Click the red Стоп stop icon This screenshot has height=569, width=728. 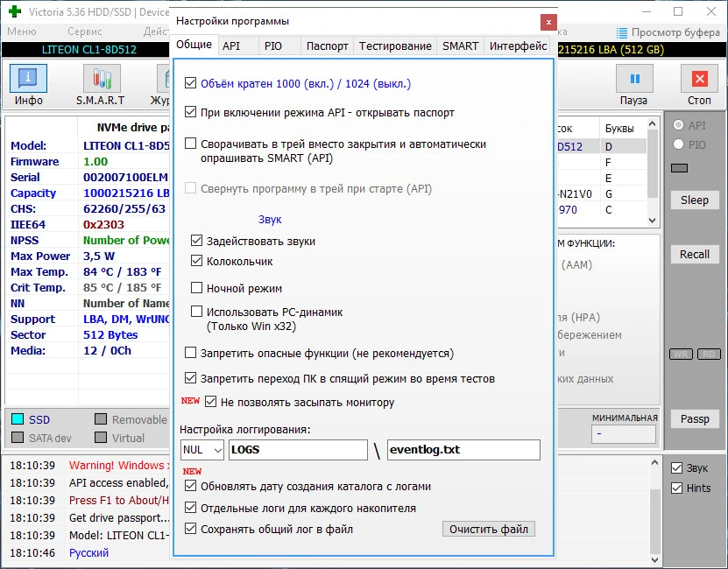coord(699,78)
